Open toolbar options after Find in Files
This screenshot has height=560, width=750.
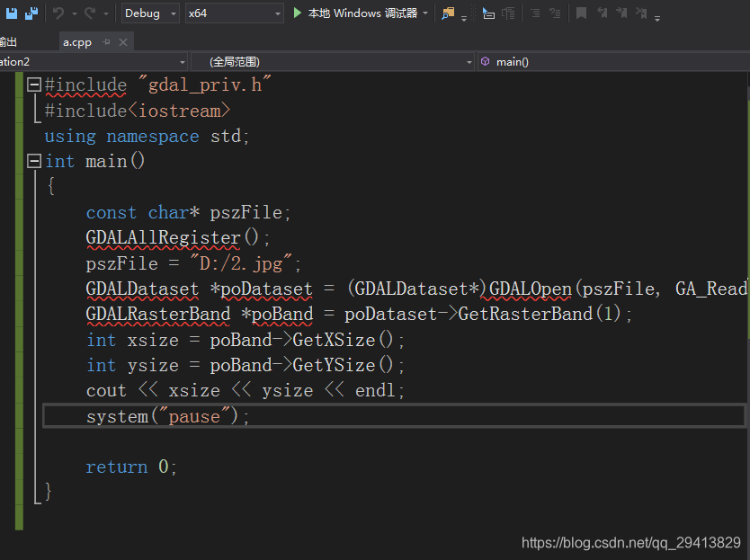tap(464, 19)
